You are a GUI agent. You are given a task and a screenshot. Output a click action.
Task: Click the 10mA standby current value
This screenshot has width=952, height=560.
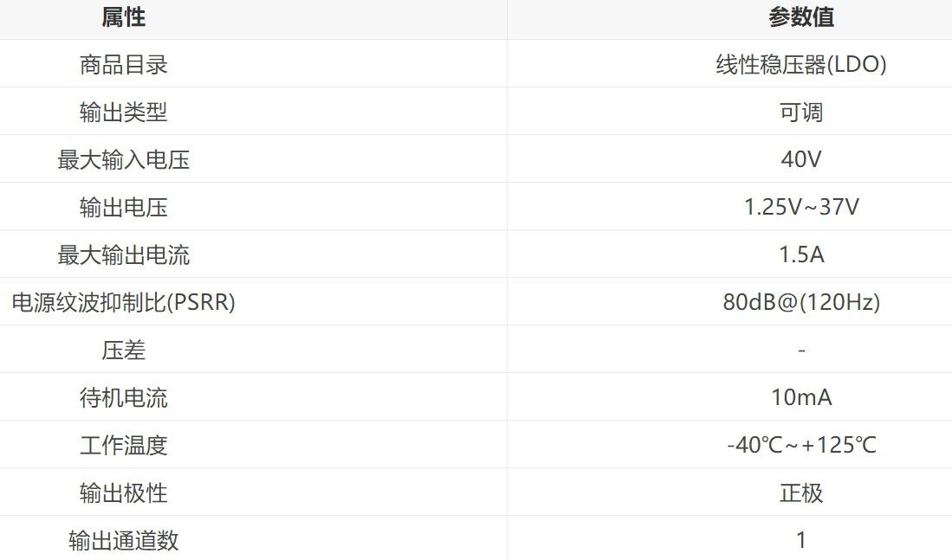pos(800,397)
